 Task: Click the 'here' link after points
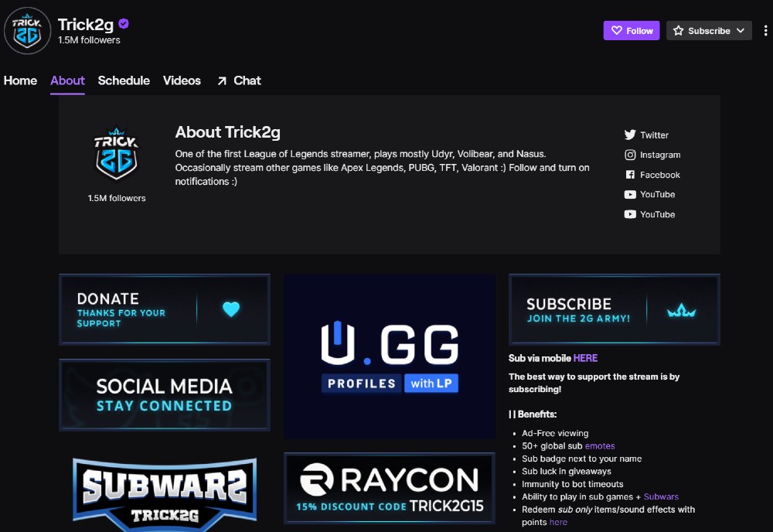[x=558, y=522]
